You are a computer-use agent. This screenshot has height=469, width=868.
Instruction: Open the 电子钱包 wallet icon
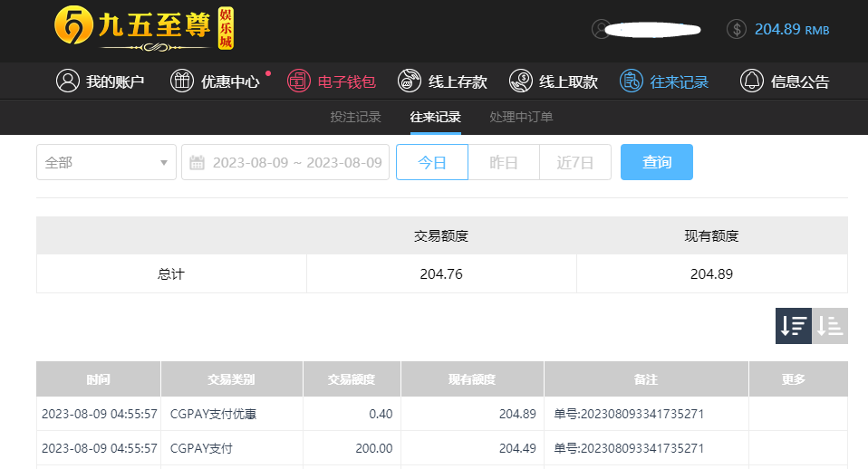click(x=298, y=81)
